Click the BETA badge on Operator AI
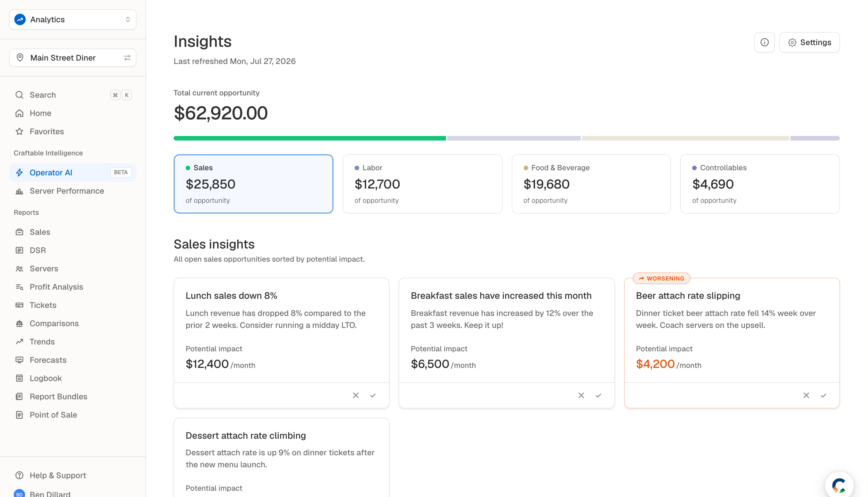868x497 pixels. [121, 173]
